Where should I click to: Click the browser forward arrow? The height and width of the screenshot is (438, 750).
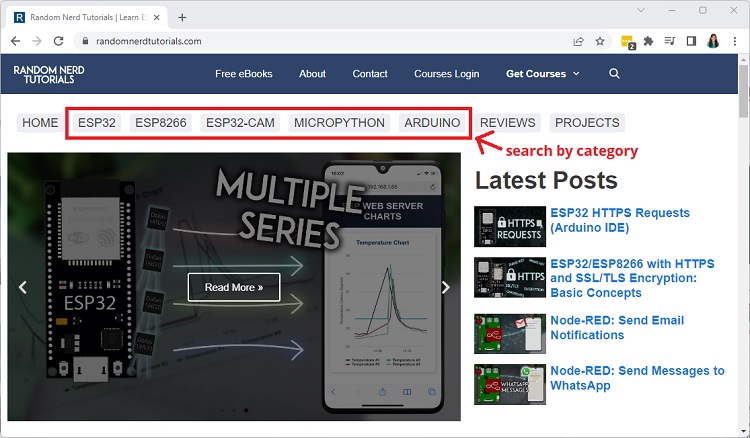click(x=37, y=41)
